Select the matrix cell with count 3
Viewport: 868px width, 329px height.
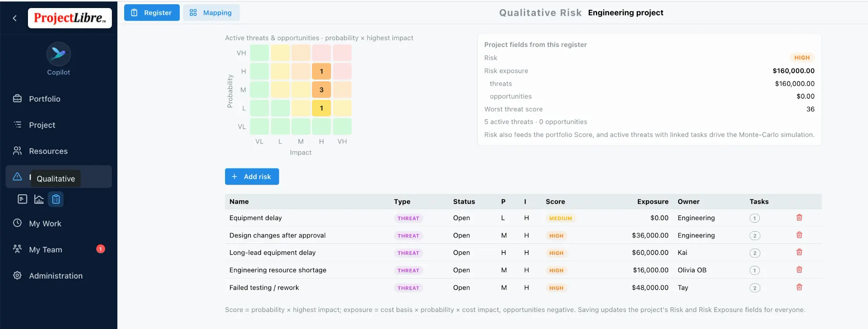tap(321, 90)
